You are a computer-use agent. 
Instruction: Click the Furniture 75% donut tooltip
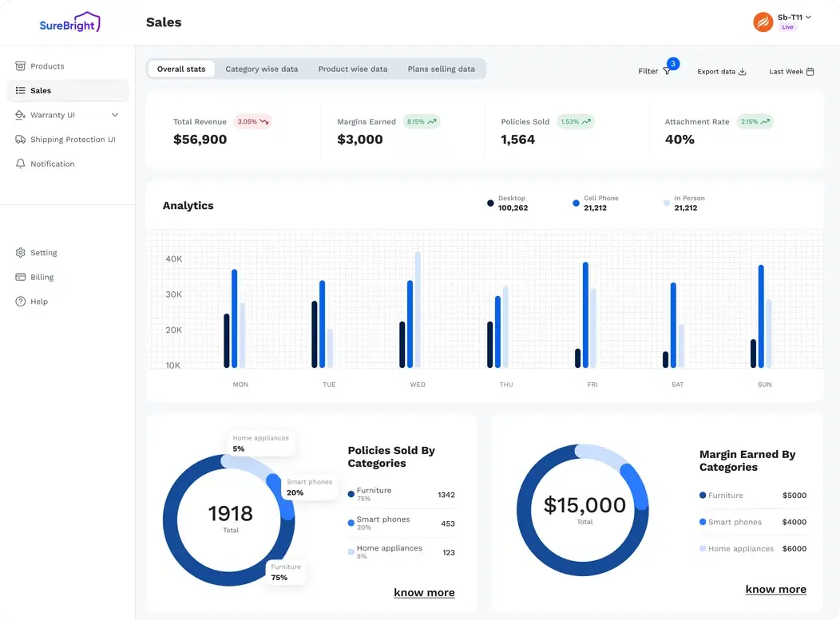point(286,572)
